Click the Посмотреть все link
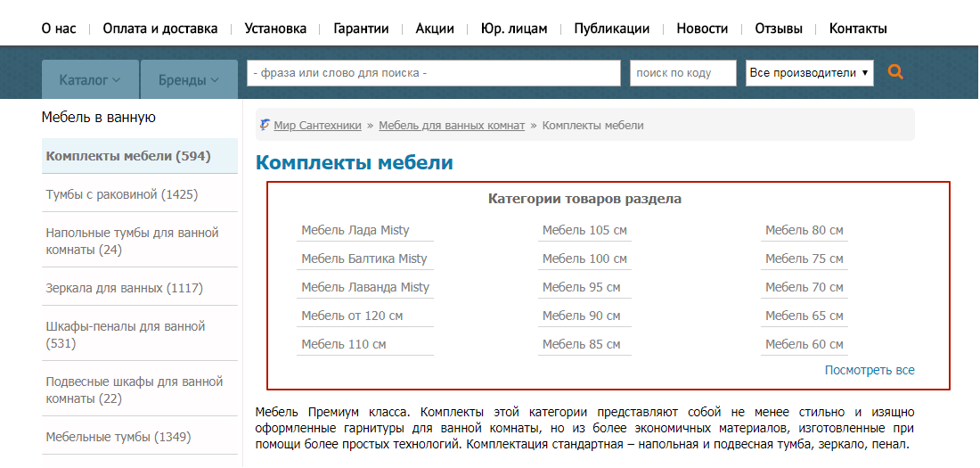The width and height of the screenshot is (980, 468). tap(869, 370)
